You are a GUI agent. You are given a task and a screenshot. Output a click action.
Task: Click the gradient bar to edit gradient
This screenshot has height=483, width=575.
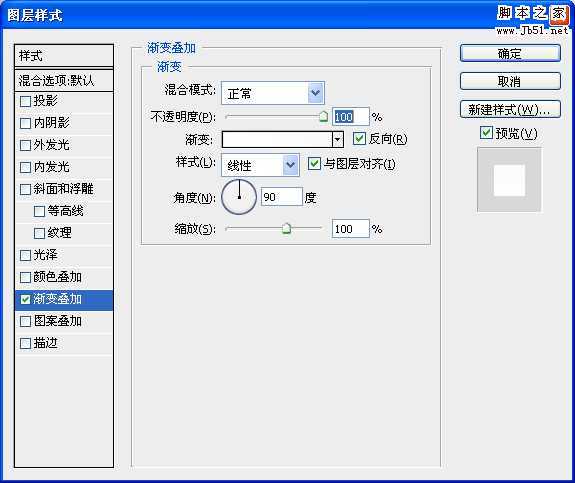pos(277,139)
